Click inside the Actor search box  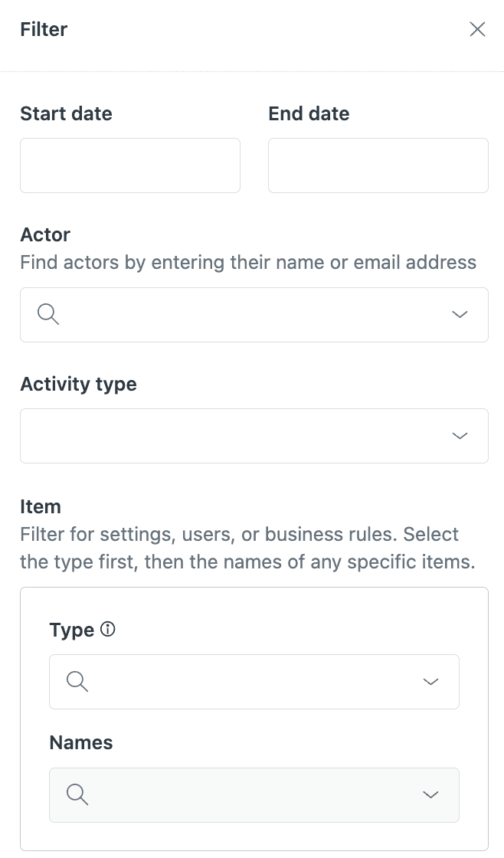pyautogui.click(x=230, y=314)
